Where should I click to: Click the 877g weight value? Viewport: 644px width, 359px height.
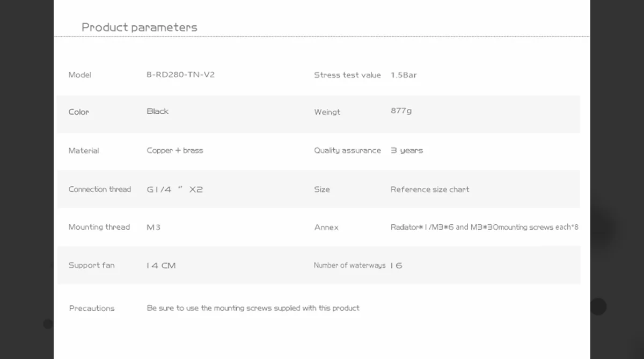click(401, 111)
